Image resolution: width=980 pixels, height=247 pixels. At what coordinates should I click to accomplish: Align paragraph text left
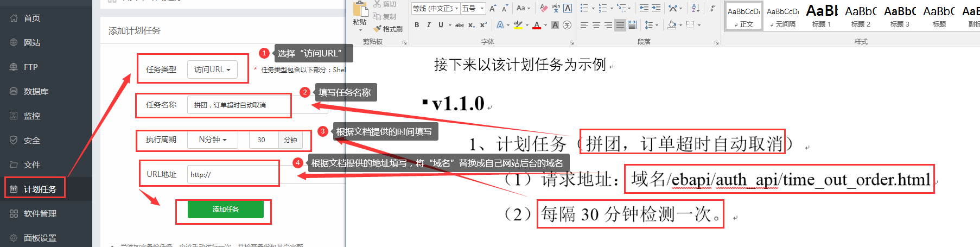click(584, 25)
